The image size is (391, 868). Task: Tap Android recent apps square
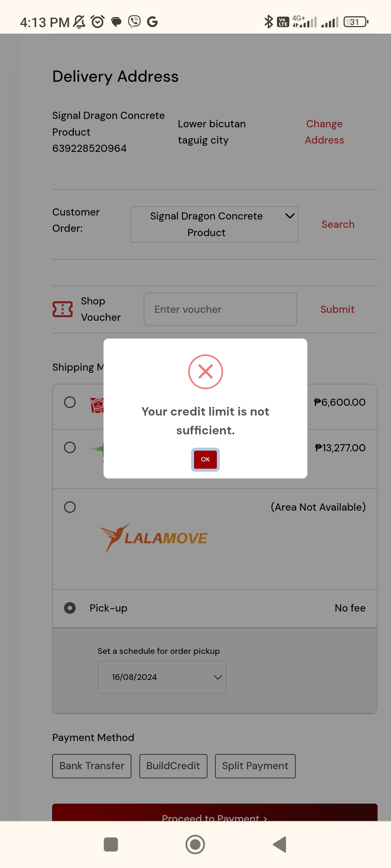click(x=111, y=844)
